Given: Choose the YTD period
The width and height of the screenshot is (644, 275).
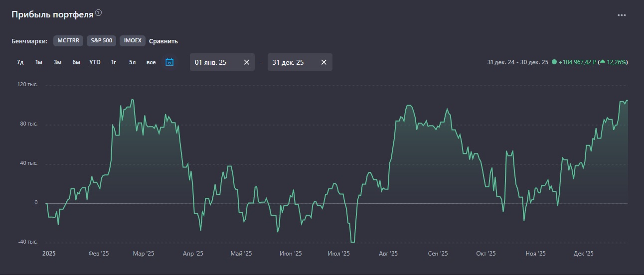Looking at the screenshot, I should pyautogui.click(x=95, y=62).
